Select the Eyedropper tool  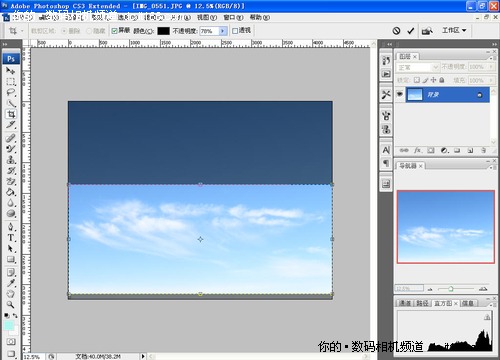pyautogui.click(x=11, y=283)
